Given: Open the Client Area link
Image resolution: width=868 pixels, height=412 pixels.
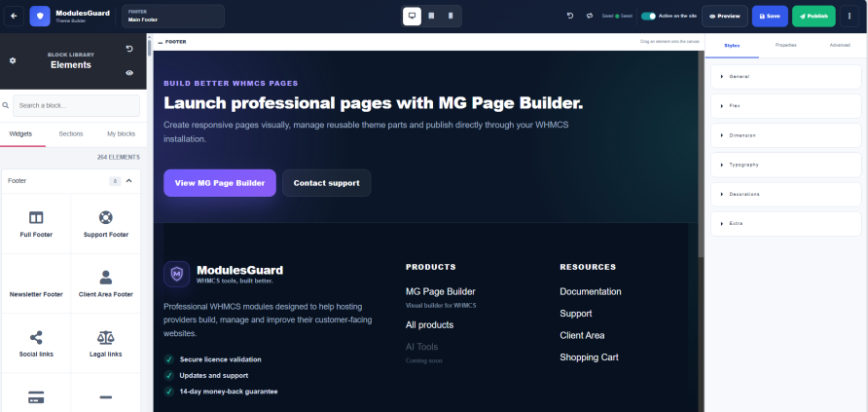Looking at the screenshot, I should coord(582,336).
